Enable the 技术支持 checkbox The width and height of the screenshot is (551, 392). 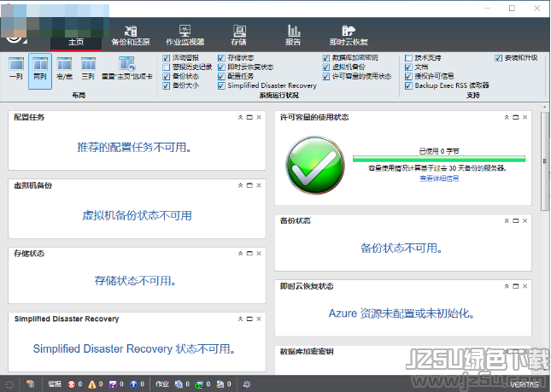click(x=408, y=58)
